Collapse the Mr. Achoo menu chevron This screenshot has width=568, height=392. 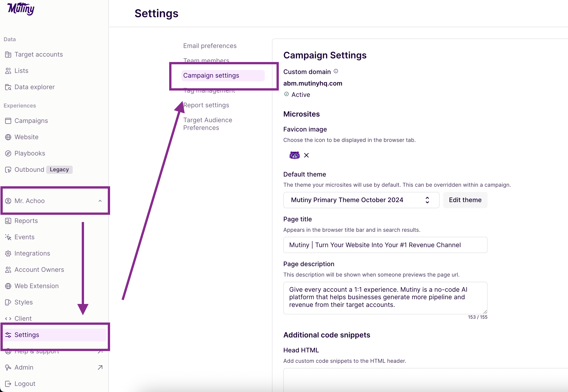point(100,201)
